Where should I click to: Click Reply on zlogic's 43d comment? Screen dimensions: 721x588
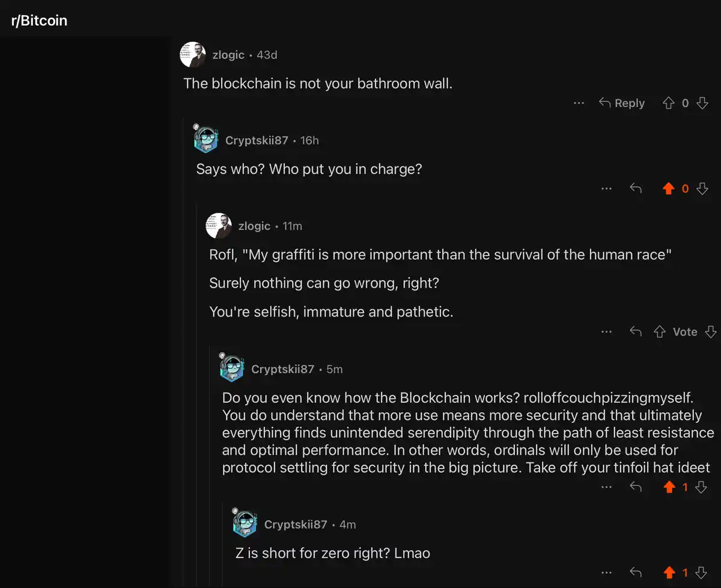622,103
